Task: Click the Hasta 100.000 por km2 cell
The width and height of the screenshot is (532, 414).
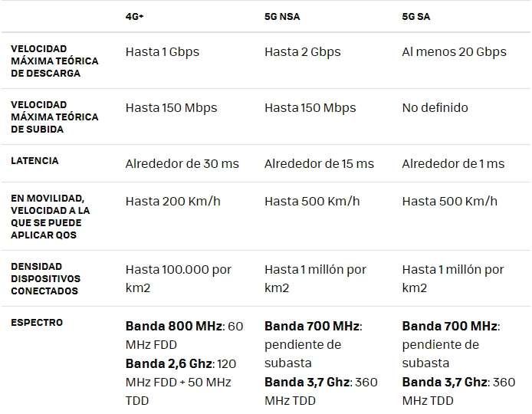Action: 178,279
